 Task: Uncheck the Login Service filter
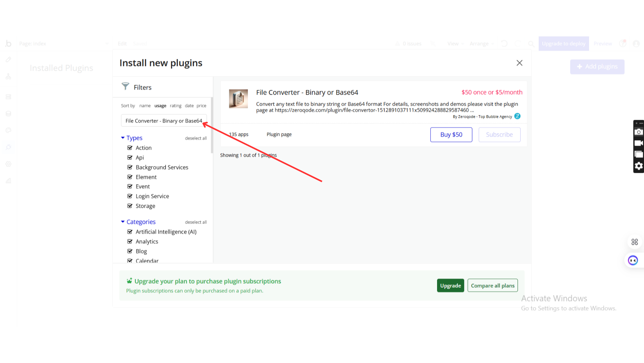130,196
